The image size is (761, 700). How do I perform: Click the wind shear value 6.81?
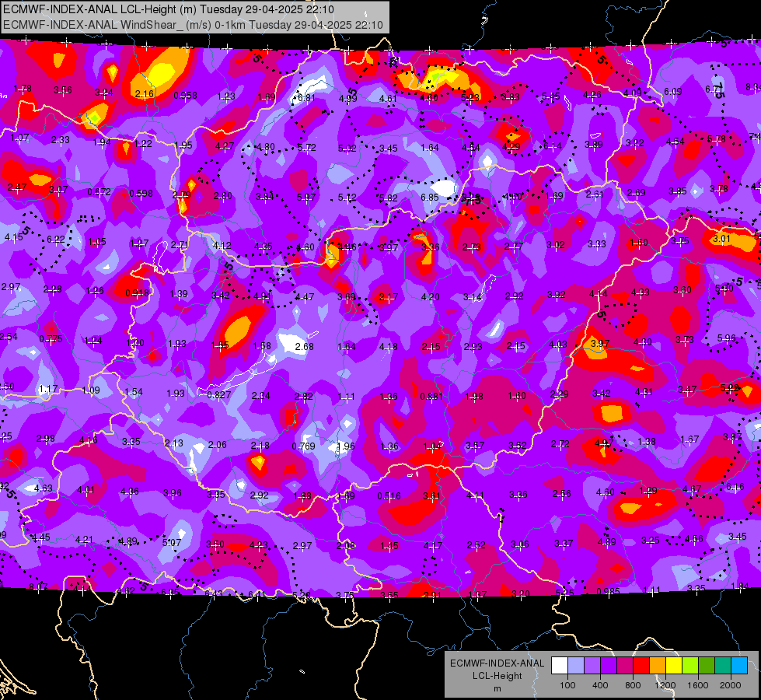(x=306, y=98)
